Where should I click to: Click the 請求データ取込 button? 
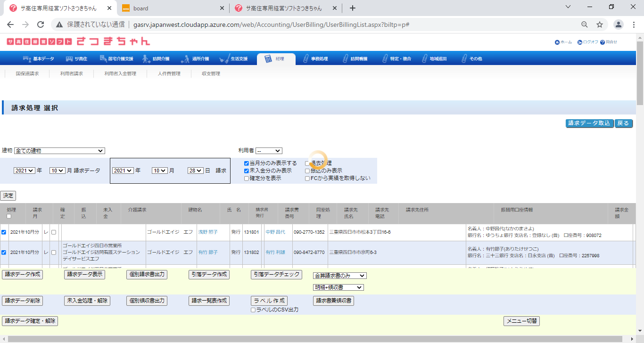[x=589, y=123]
